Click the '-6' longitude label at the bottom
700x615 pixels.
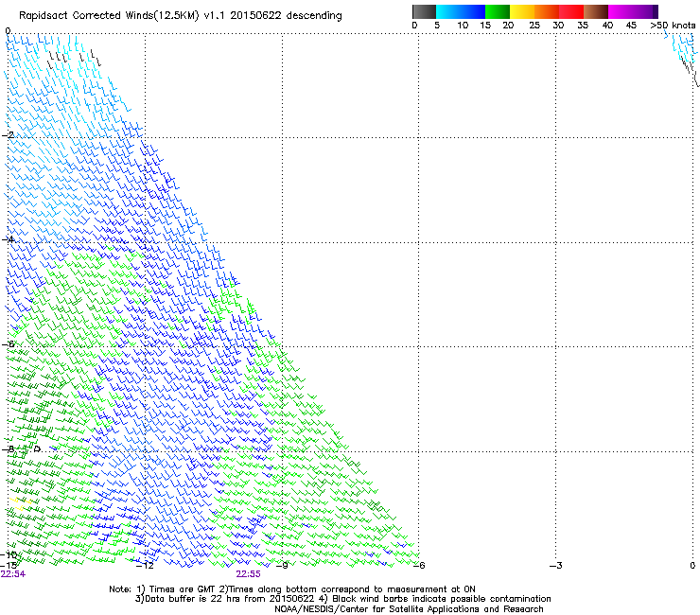coord(419,566)
